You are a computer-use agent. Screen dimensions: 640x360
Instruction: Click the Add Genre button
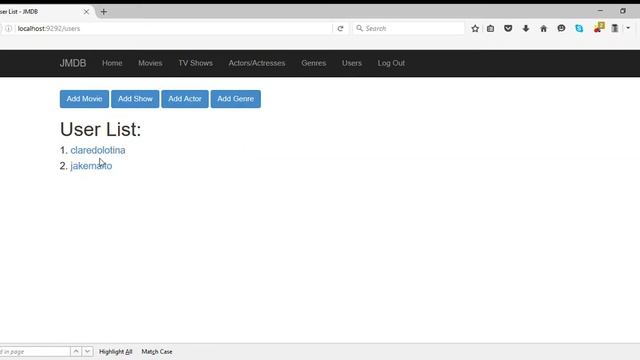236,99
